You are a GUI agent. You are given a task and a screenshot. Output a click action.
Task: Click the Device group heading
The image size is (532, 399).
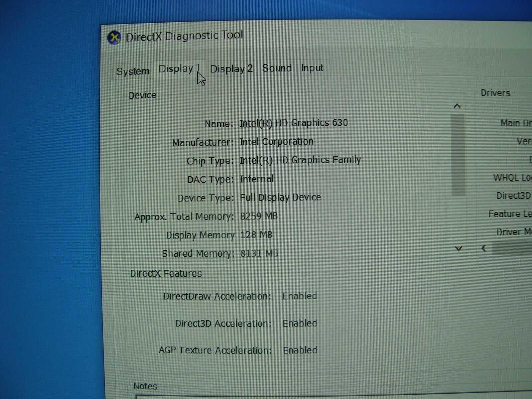click(x=142, y=95)
